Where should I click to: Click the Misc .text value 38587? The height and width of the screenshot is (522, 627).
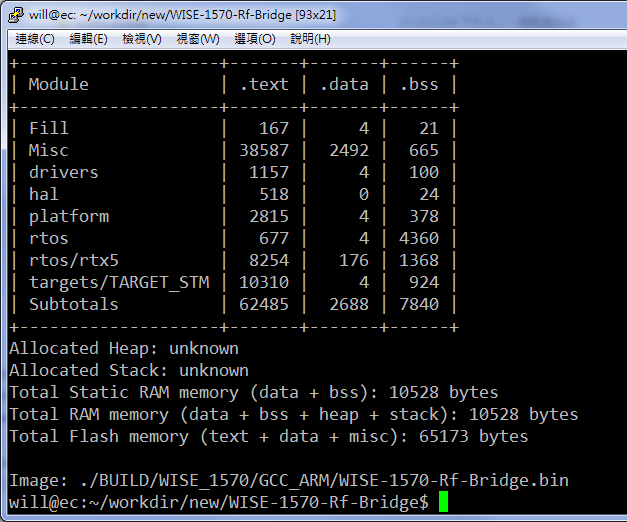[x=264, y=150]
